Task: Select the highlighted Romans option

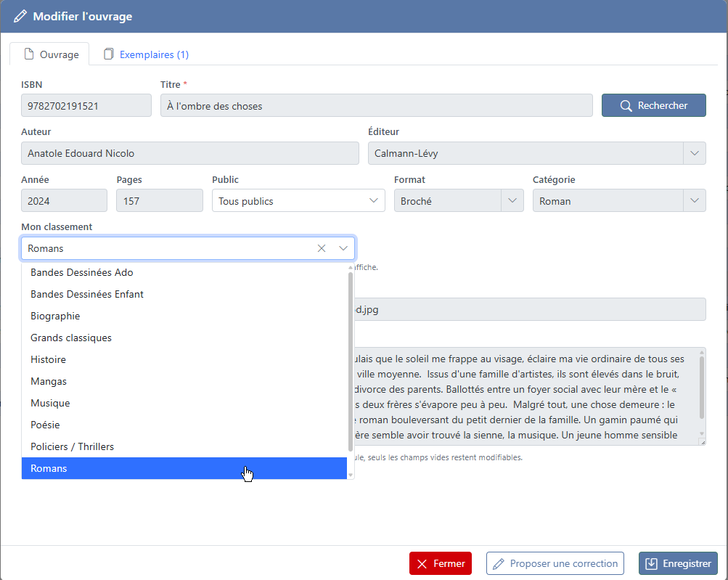Action: (184, 468)
